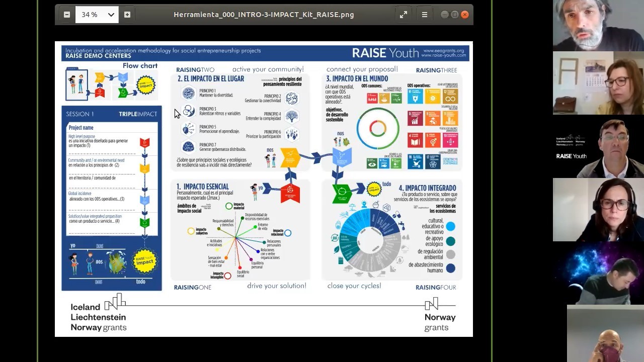Click the Principio 7 governance icon

coord(188,146)
